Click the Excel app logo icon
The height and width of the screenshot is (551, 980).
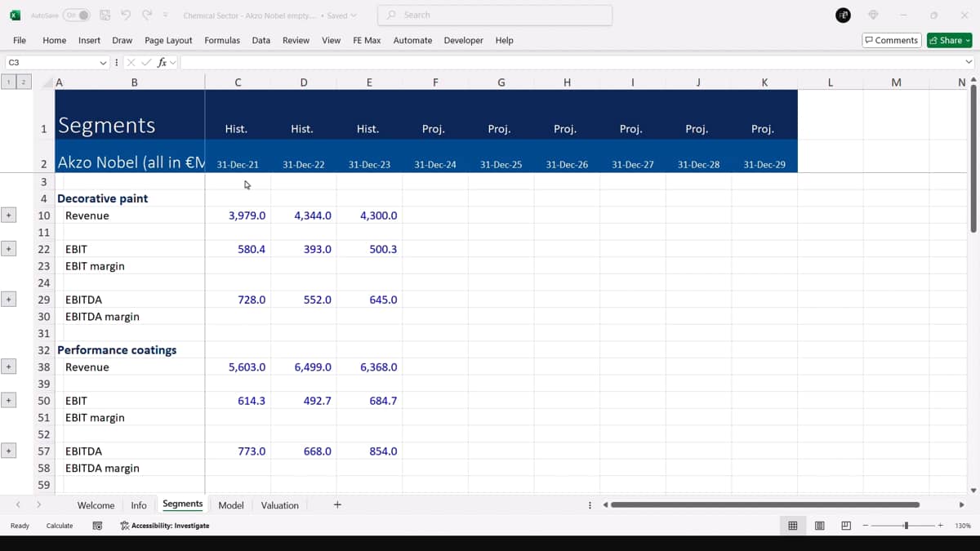click(x=16, y=15)
